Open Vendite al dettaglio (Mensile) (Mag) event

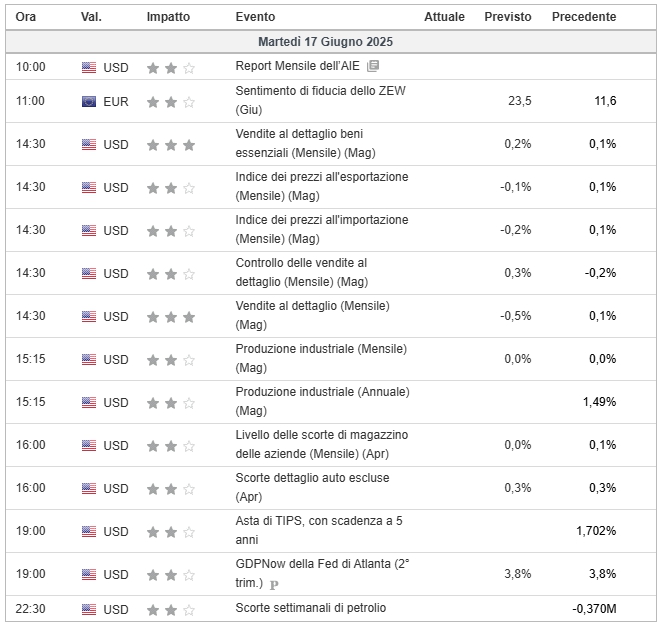tap(313, 315)
